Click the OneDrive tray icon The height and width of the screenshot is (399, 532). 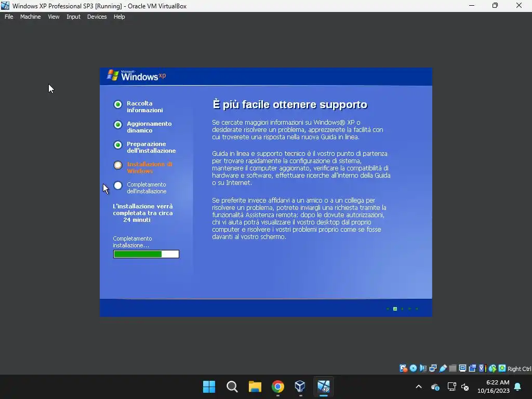tap(435, 387)
